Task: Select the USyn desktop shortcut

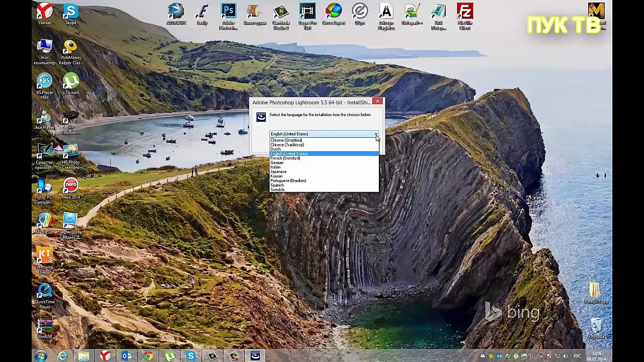Action: (360, 14)
